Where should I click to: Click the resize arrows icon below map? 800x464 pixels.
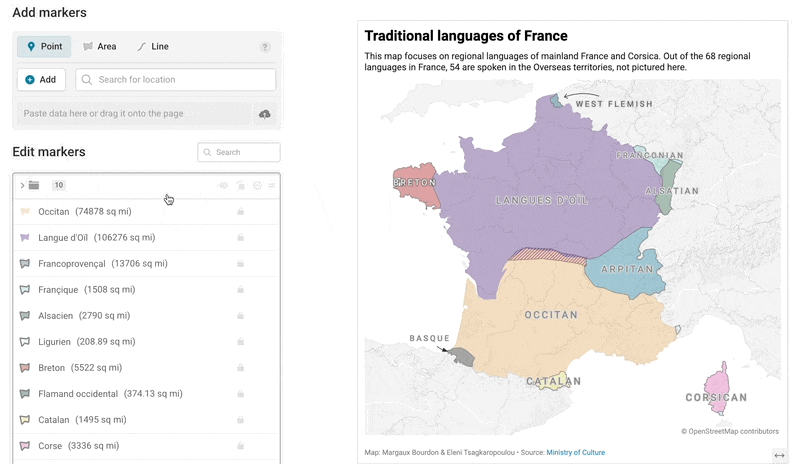tap(779, 455)
